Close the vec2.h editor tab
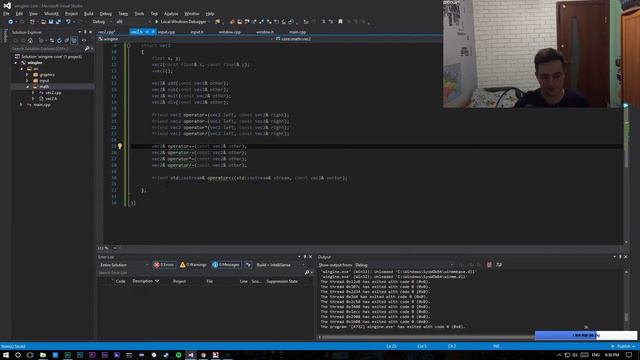Image resolution: width=640 pixels, height=360 pixels. pyautogui.click(x=153, y=32)
